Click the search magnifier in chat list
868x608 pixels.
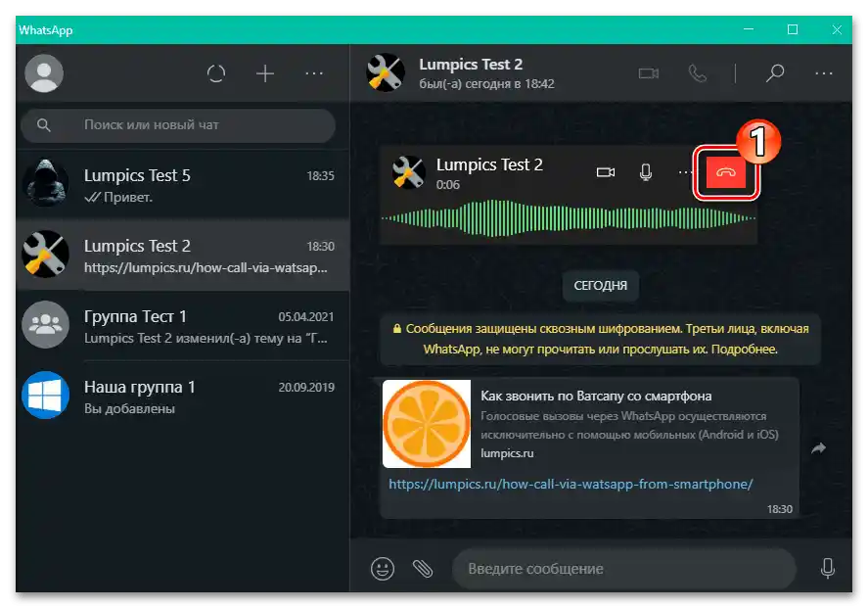coord(44,125)
